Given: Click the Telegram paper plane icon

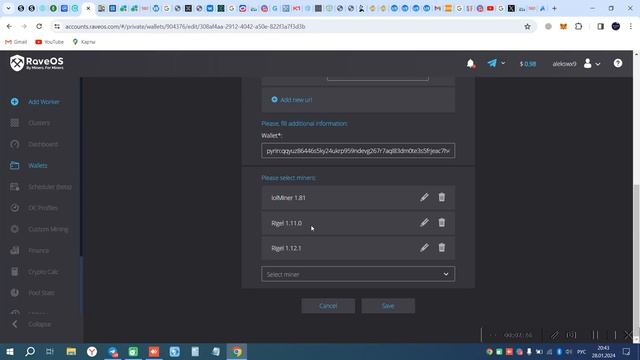Looking at the screenshot, I should 492,63.
